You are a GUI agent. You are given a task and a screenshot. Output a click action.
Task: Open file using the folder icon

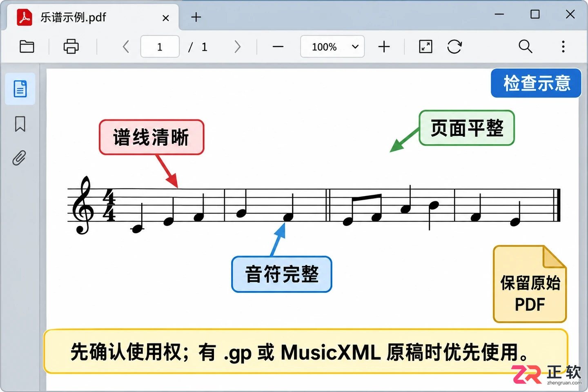[27, 47]
